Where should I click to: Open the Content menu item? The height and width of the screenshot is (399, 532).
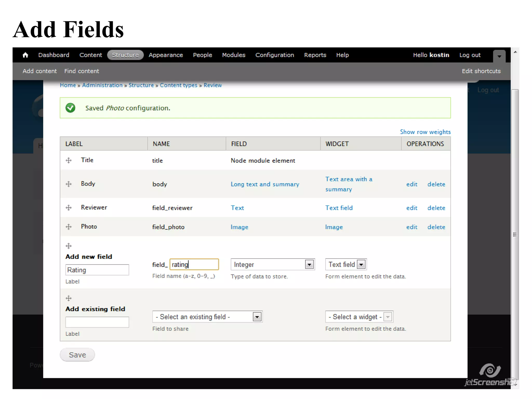click(x=91, y=55)
